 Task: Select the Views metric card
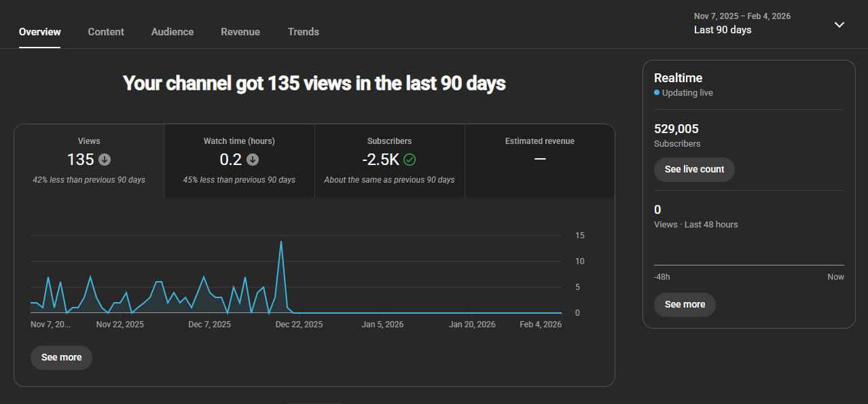pos(89,161)
